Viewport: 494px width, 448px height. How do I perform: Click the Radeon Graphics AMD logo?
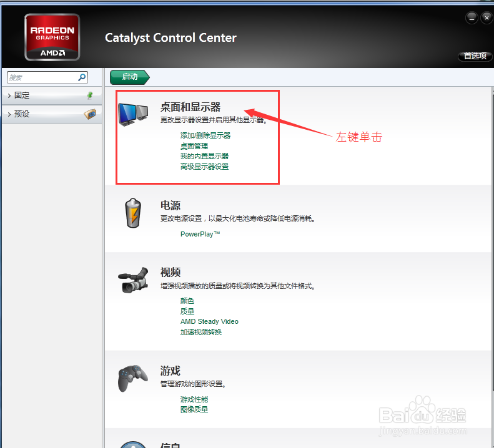tap(52, 37)
